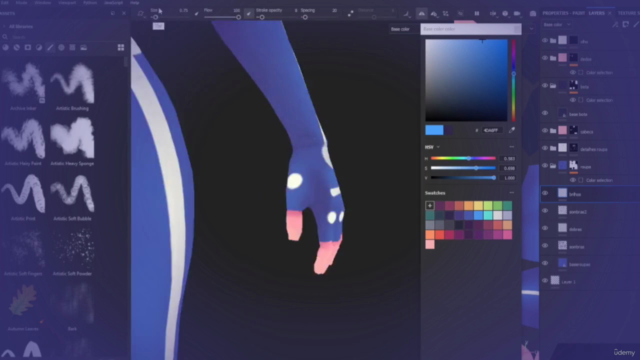Hide the 'baseroupas' layer
The image size is (640, 360).
point(545,264)
